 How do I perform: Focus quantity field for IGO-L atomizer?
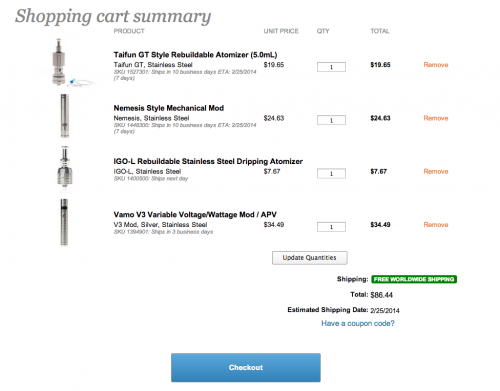point(331,174)
